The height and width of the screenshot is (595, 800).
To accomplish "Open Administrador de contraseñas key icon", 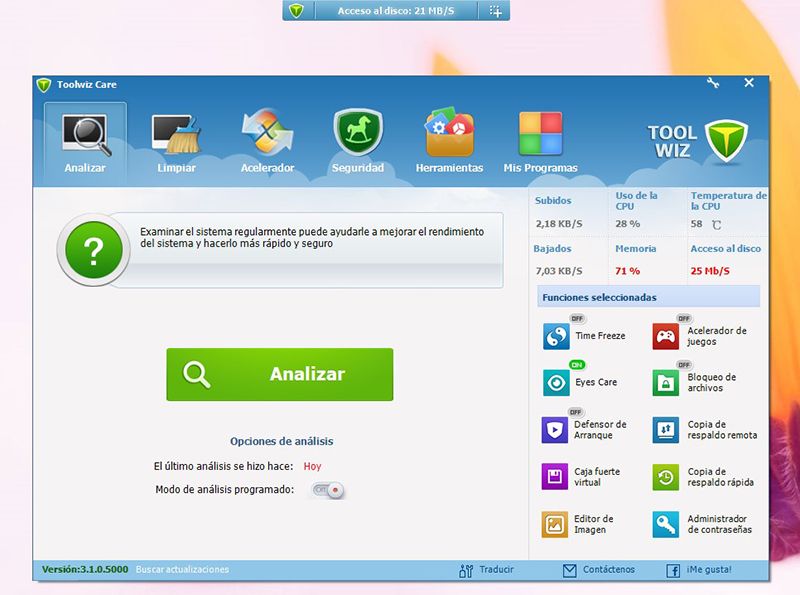I will click(665, 525).
